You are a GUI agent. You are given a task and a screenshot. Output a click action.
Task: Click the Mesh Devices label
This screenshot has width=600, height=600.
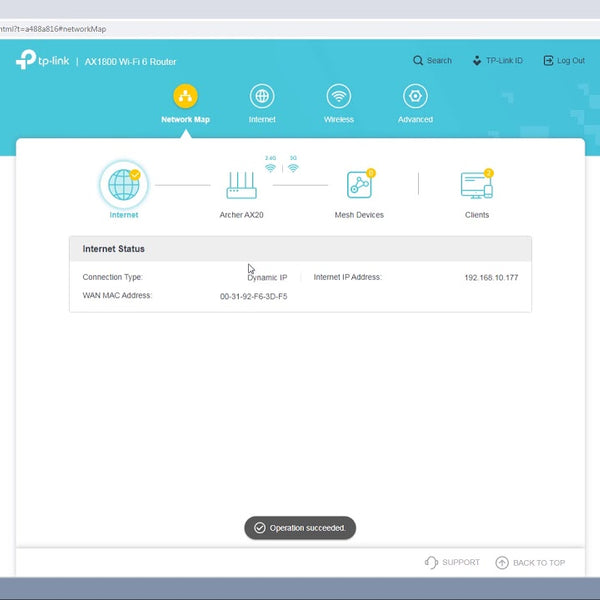click(359, 215)
